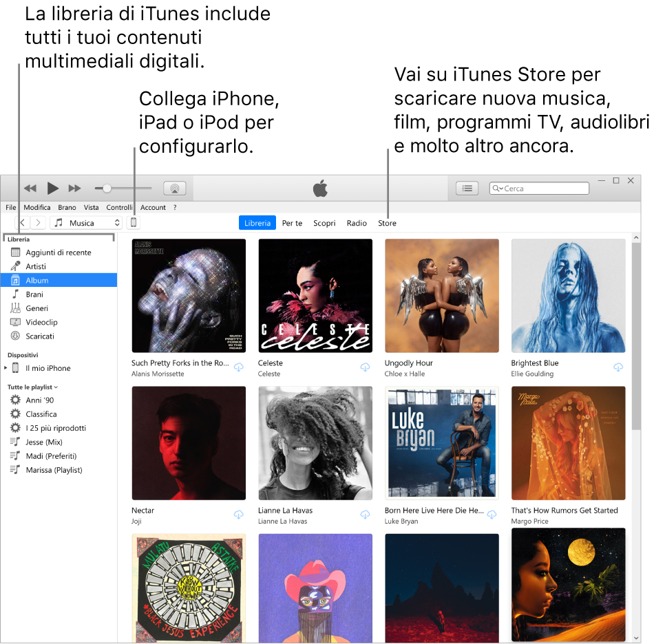Go forward with the right chevron button

tap(38, 223)
